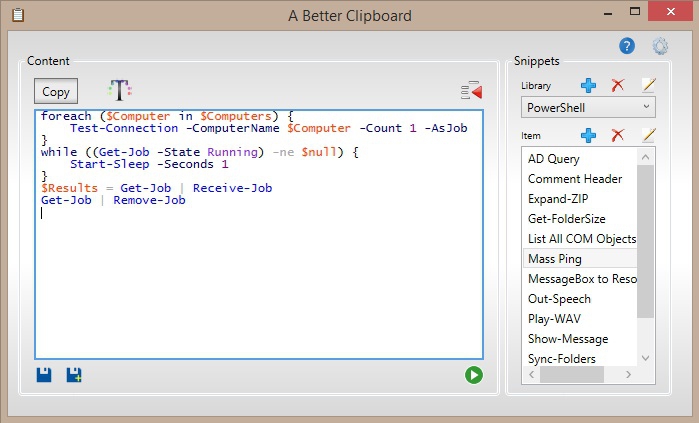Screen dimensions: 699x423
Task: Click the item list horizontal scrollbar thumb
Action: point(572,374)
